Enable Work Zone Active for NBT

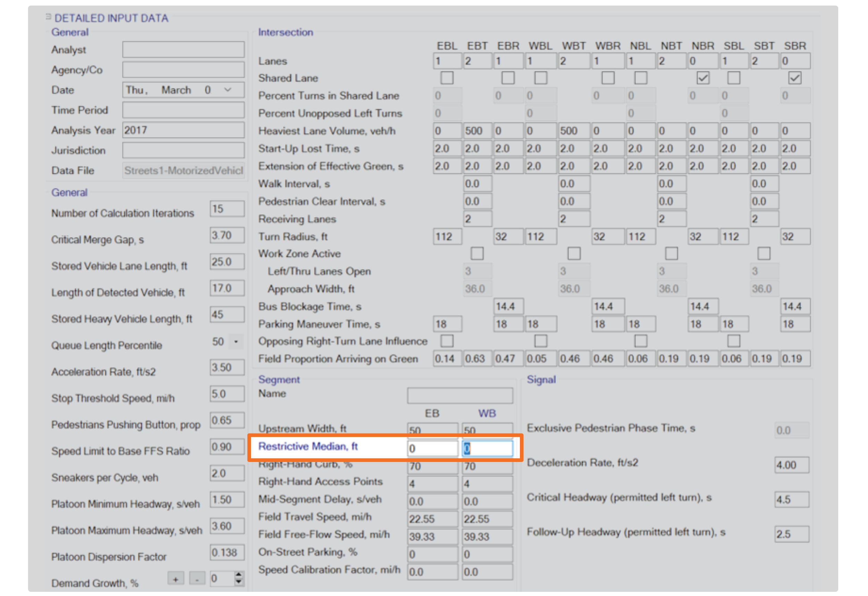(x=672, y=253)
